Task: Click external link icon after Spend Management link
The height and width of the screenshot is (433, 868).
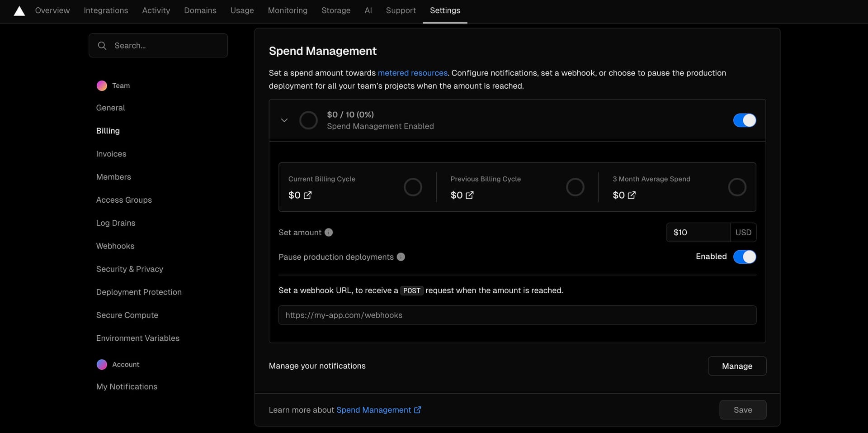Action: (x=417, y=410)
